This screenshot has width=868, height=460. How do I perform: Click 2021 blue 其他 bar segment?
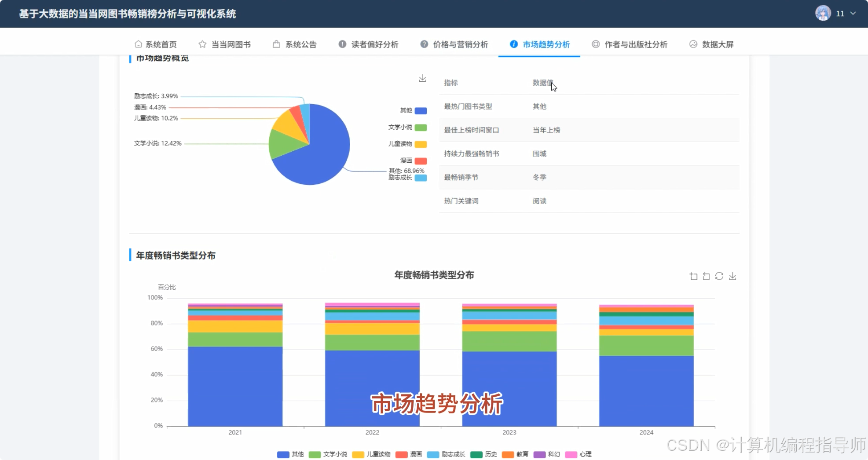[235, 386]
